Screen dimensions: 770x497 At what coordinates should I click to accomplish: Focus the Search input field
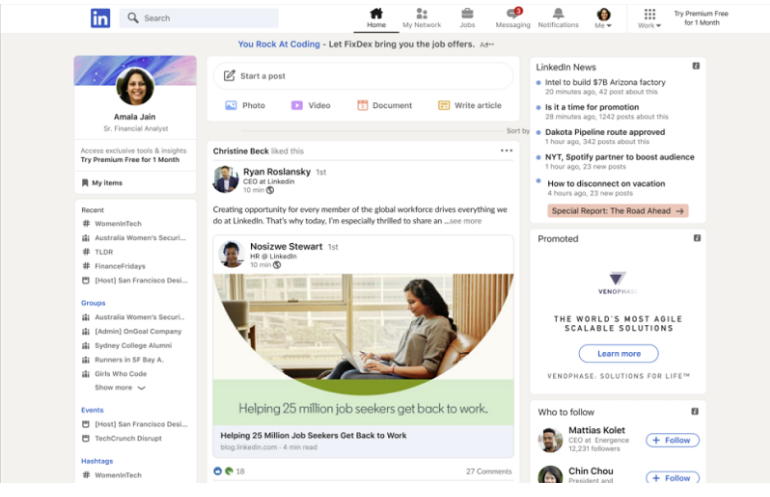tap(199, 18)
